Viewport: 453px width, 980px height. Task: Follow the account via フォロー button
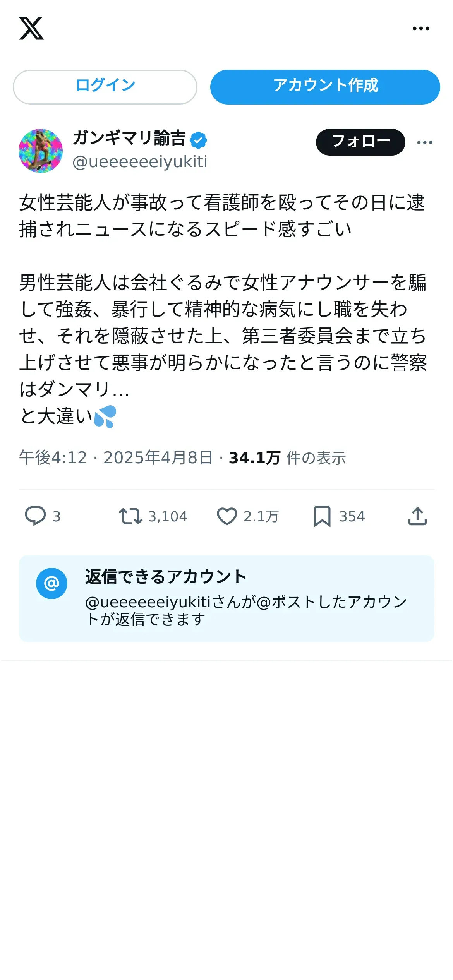360,142
